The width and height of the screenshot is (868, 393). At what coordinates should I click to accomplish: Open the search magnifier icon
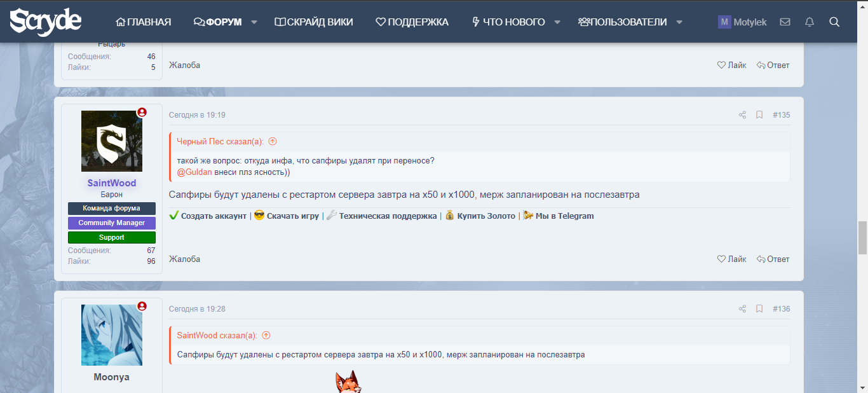(x=834, y=22)
